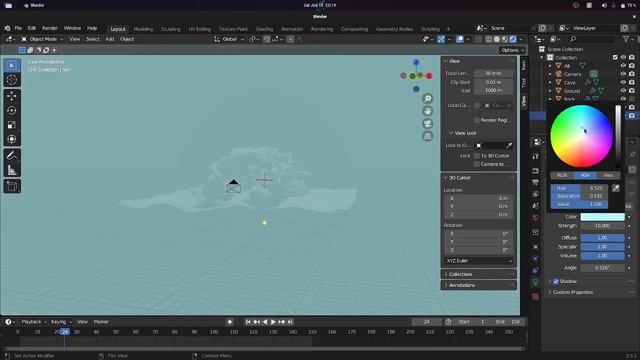Image resolution: width=640 pixels, height=360 pixels.
Task: Open the timeline Keying menu
Action: (61, 322)
